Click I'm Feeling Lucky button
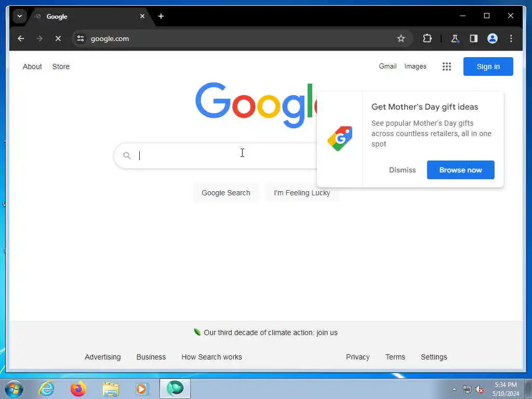532x399 pixels. tap(302, 193)
